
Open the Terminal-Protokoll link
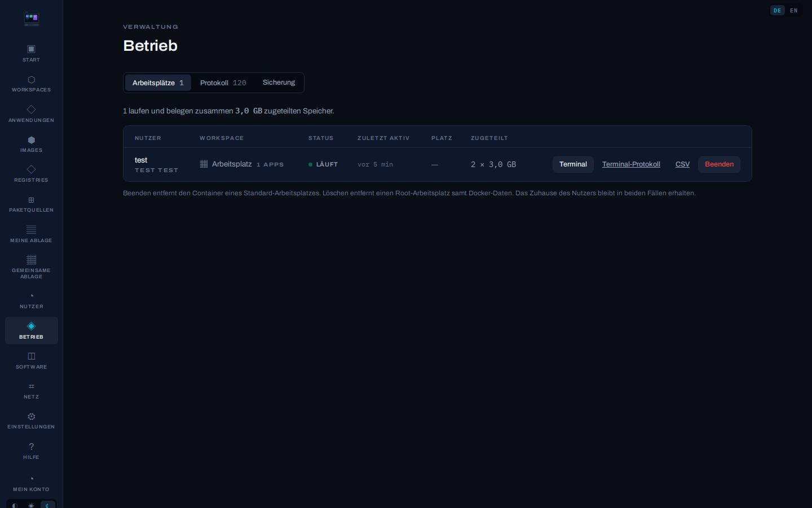click(x=631, y=164)
